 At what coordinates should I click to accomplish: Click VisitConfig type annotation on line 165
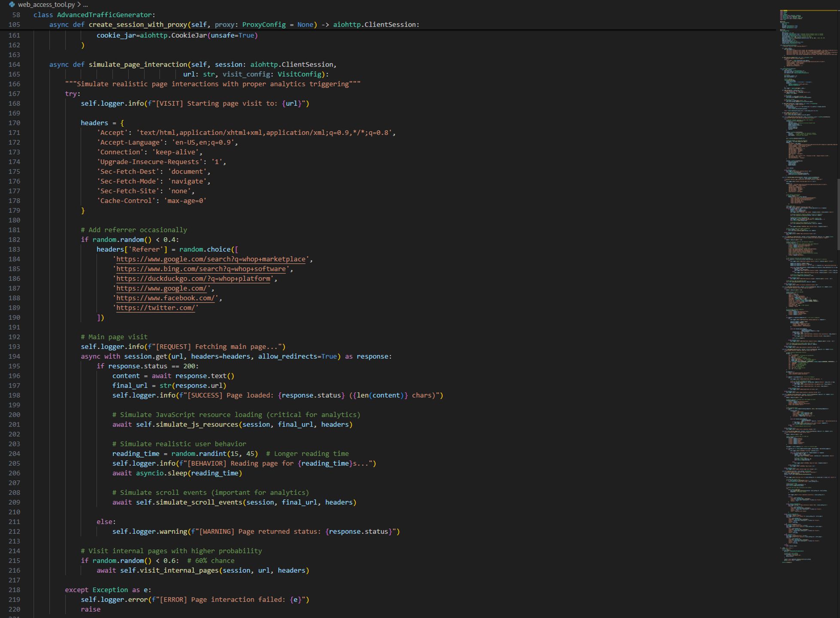click(x=299, y=75)
